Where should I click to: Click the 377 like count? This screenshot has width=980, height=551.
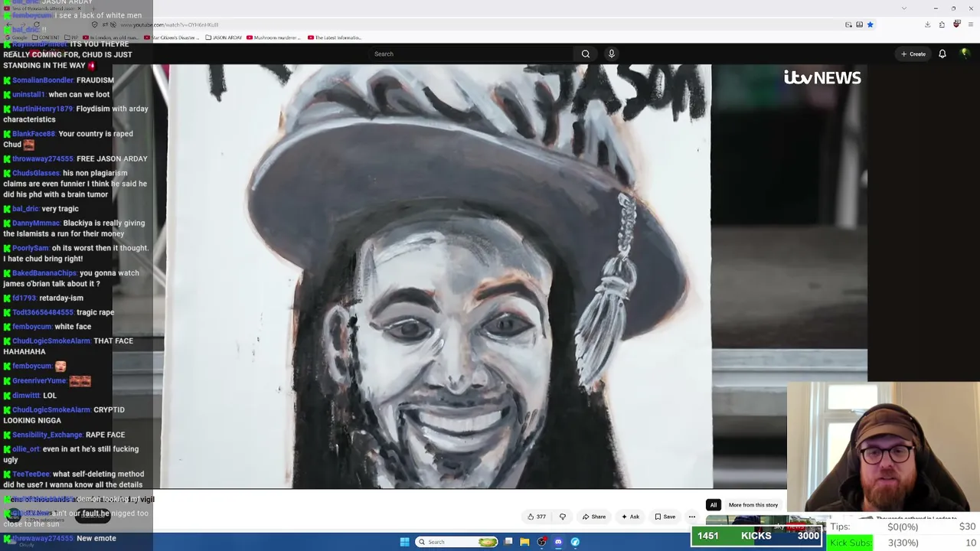coord(541,517)
